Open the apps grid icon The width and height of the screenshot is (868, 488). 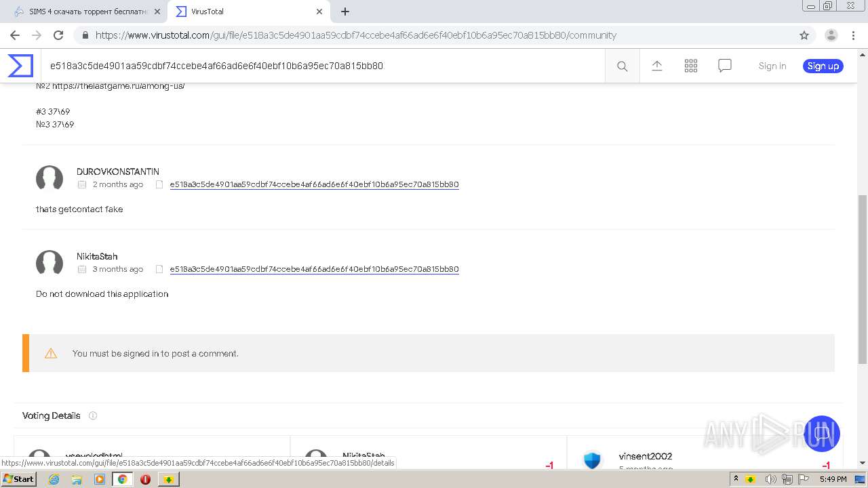(691, 66)
